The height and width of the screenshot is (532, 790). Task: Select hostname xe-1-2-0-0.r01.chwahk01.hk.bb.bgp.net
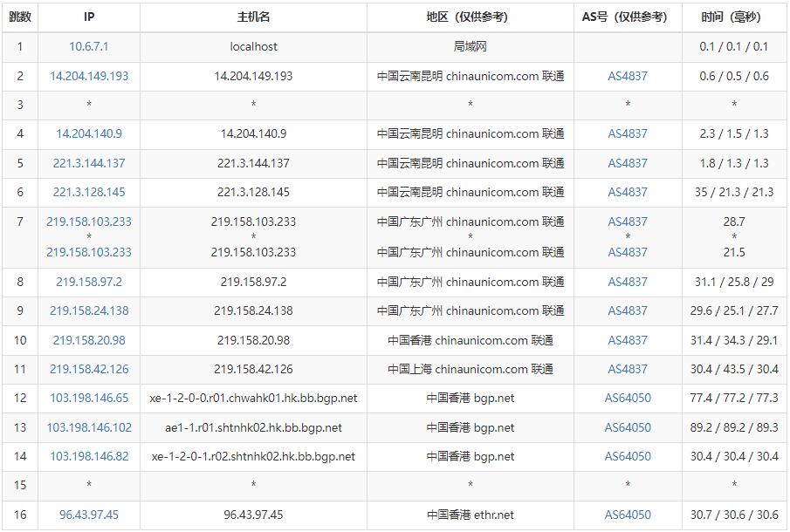[x=253, y=398]
